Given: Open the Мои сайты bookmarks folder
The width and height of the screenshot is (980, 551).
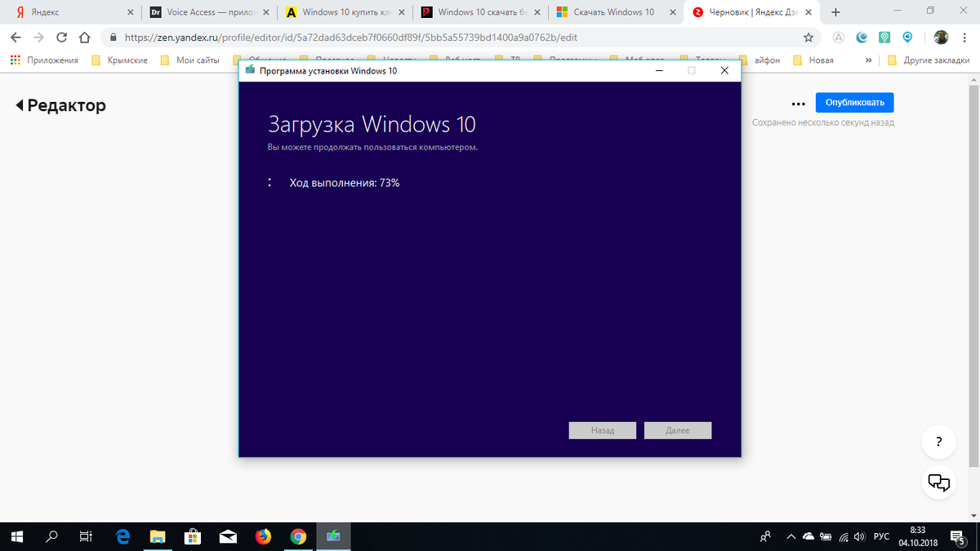Looking at the screenshot, I should point(189,60).
